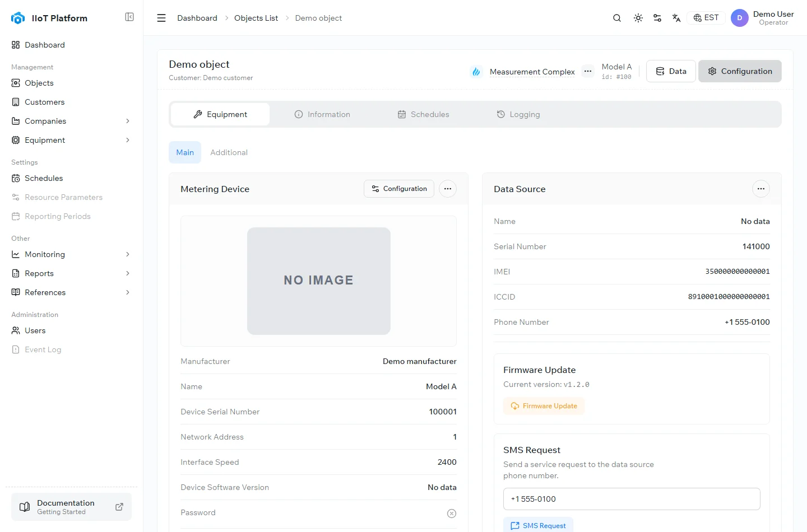
Task: Select the EST timezone selector
Action: pyautogui.click(x=706, y=18)
